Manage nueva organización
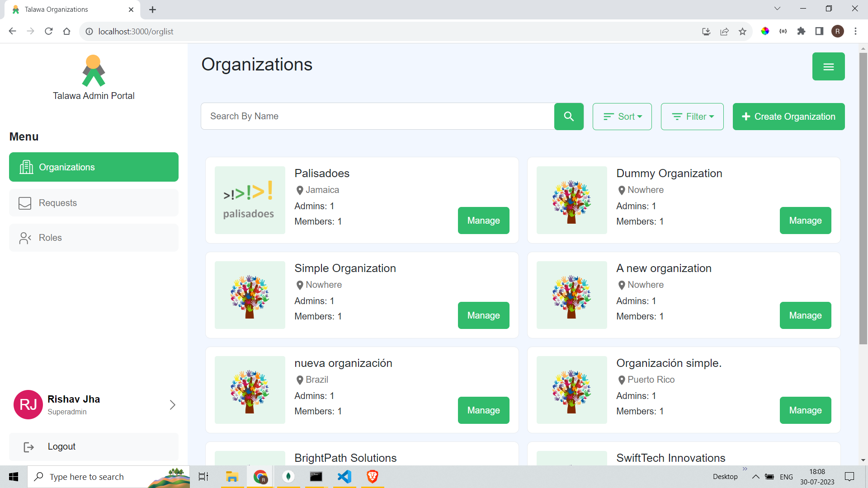 coord(484,410)
